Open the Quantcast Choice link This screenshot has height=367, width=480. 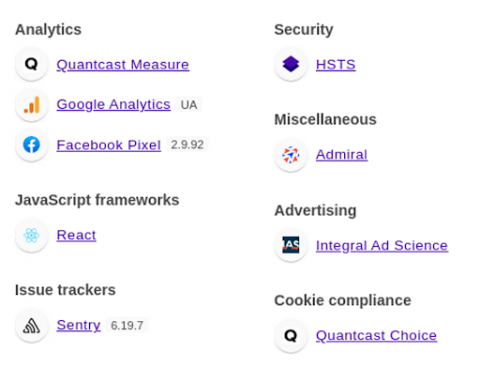[376, 336]
